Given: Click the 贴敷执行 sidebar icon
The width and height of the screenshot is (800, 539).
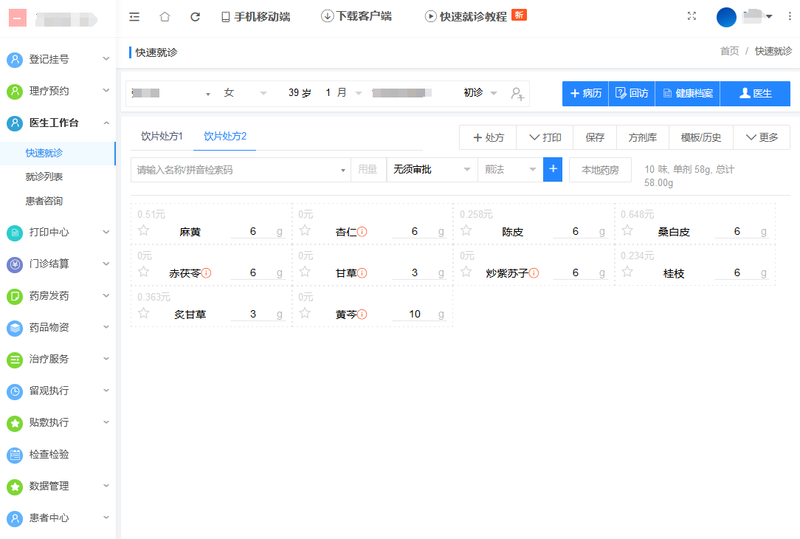Looking at the screenshot, I should [15, 423].
